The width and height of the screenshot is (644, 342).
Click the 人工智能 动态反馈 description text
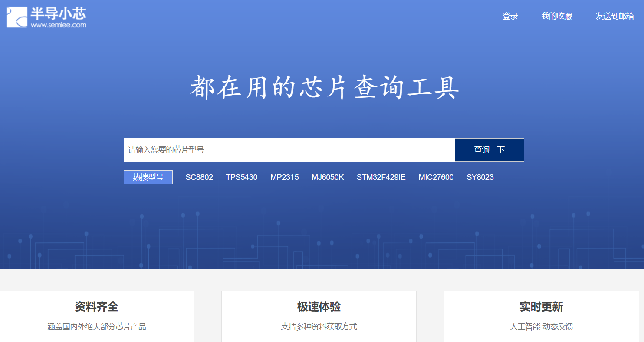[541, 326]
